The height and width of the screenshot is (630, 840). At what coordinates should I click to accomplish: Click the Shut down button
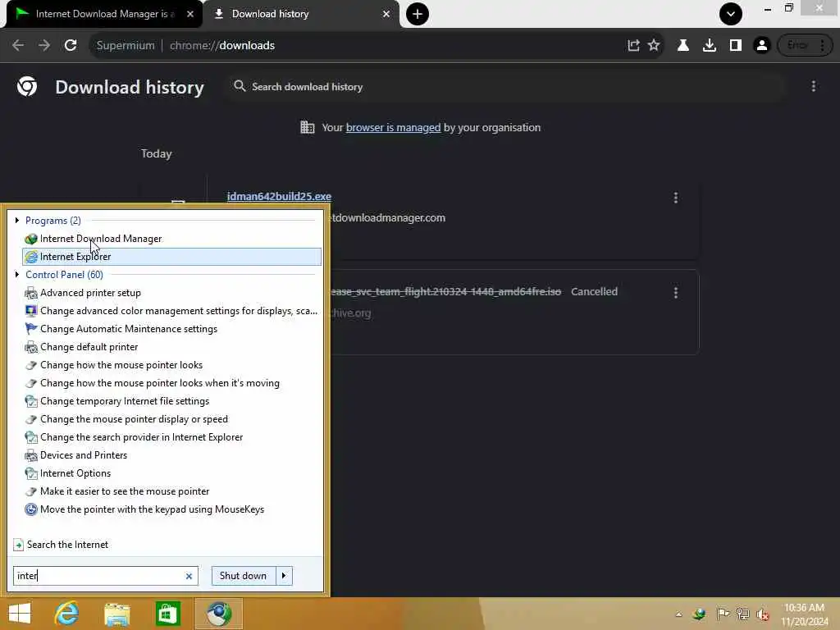(243, 576)
